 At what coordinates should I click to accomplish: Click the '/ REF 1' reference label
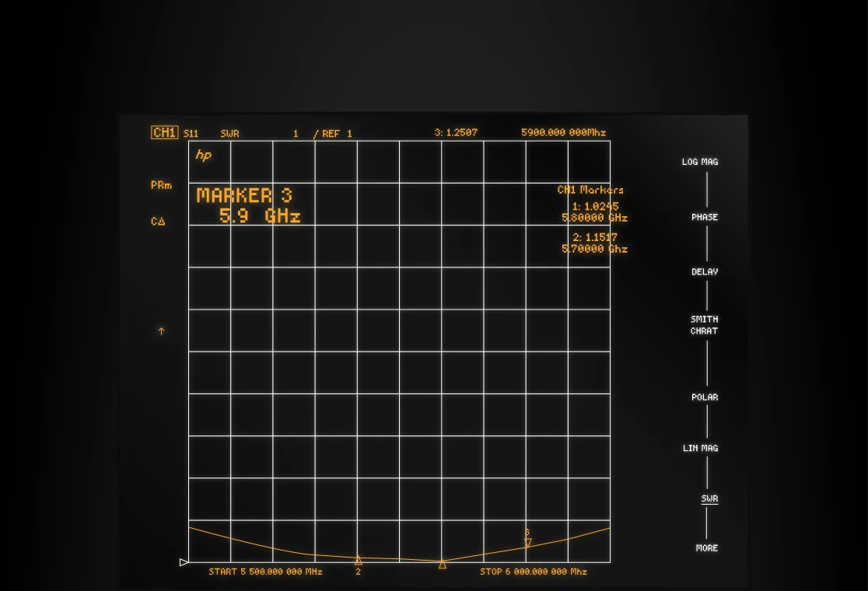coord(332,133)
